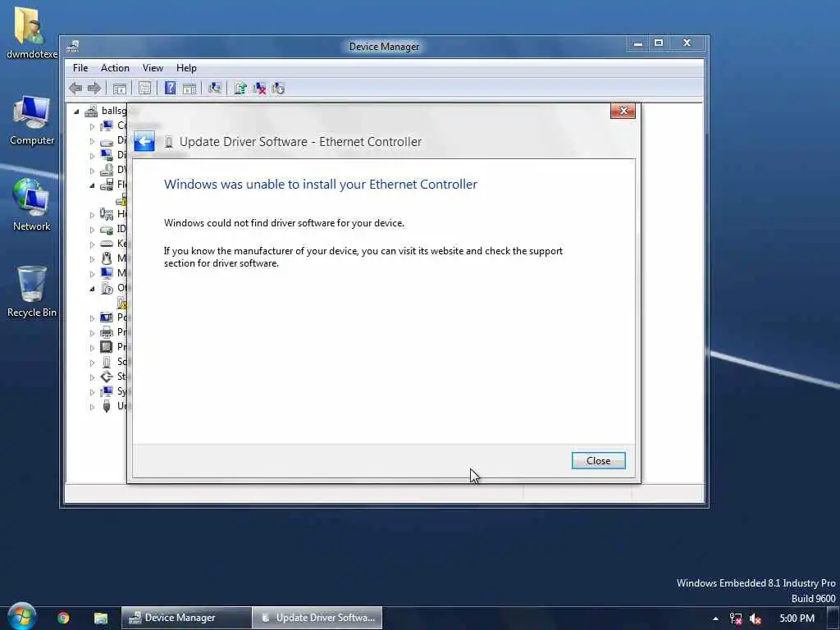The image size is (840, 630).
Task: Select the Network desktop icon
Action: [x=32, y=204]
